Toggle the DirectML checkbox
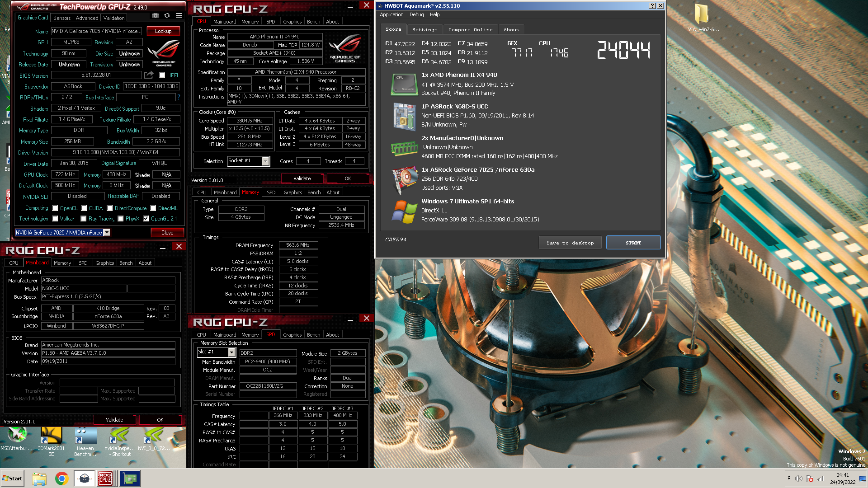Screen dimensions: 868x488 (153, 208)
